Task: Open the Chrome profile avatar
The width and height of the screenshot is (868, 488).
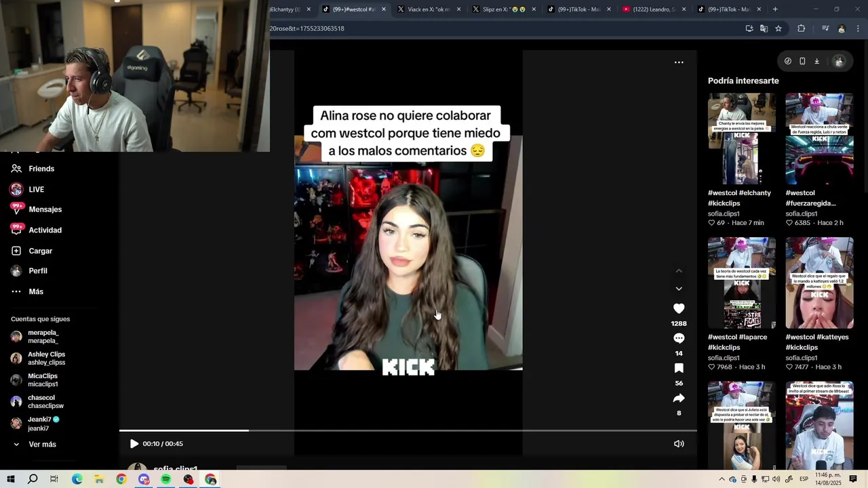Action: point(842,28)
